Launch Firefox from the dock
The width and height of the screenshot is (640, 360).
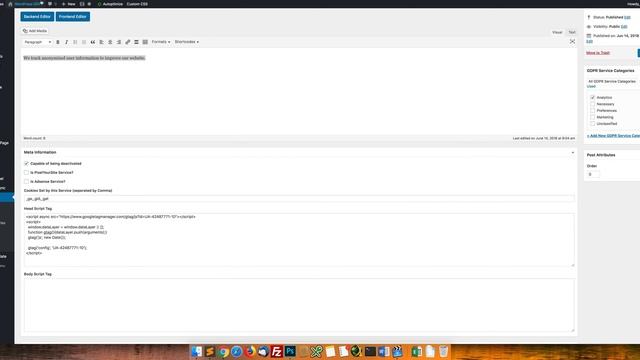click(x=250, y=351)
